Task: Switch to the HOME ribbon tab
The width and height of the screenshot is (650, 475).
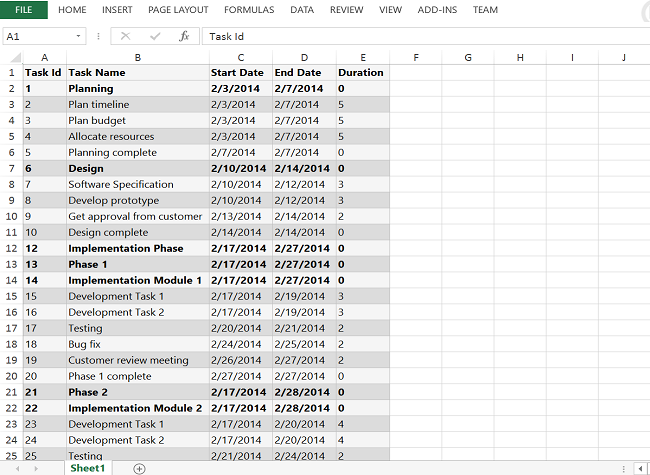Action: pyautogui.click(x=72, y=10)
